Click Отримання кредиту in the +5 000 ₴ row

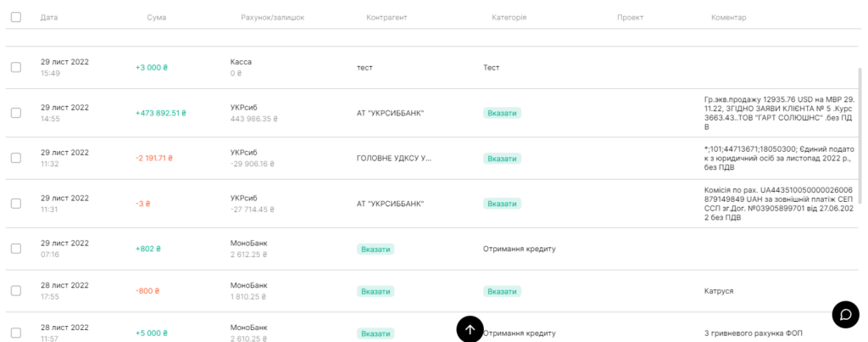tap(520, 334)
